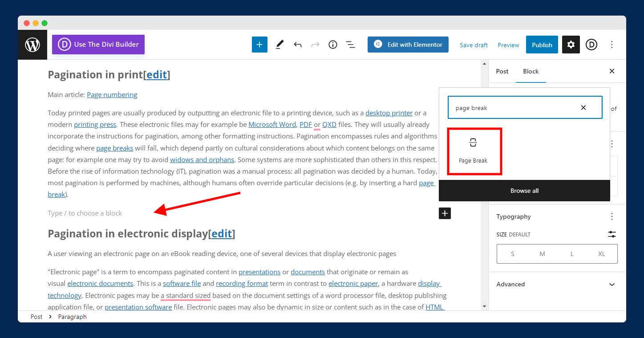
Task: Open the top toolbar Options menu
Action: click(x=612, y=45)
